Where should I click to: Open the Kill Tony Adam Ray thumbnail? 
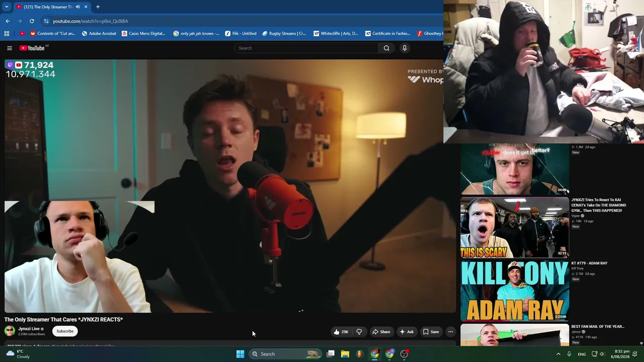coord(515,291)
